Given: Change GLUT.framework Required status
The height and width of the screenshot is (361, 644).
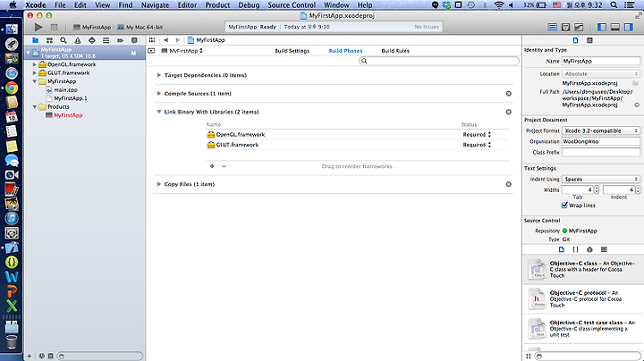Looking at the screenshot, I should pyautogui.click(x=477, y=145).
